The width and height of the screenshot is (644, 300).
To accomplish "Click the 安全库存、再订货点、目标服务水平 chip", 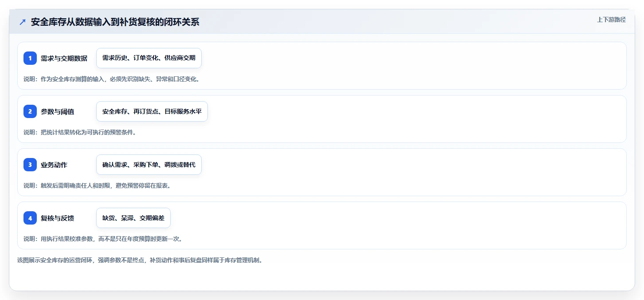I will pos(152,111).
